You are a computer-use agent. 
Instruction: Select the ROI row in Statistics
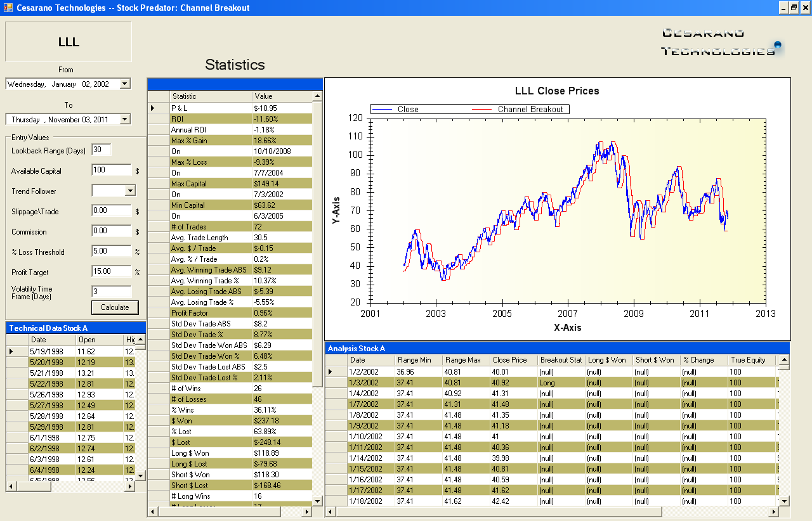click(209, 119)
